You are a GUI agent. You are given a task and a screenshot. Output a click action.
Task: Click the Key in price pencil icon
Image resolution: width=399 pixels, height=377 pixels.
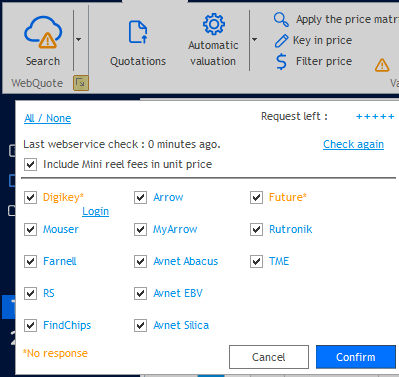(281, 41)
